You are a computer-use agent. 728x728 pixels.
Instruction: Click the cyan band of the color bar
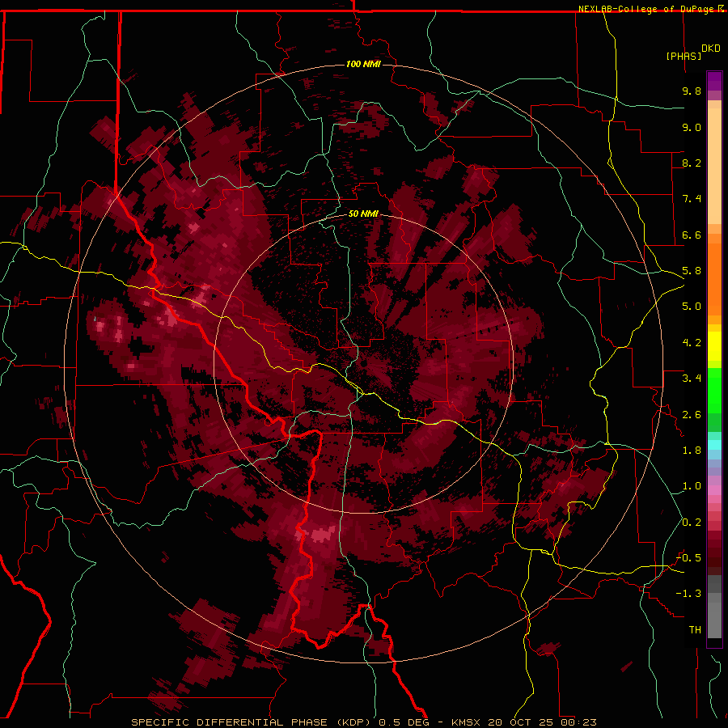(x=714, y=445)
